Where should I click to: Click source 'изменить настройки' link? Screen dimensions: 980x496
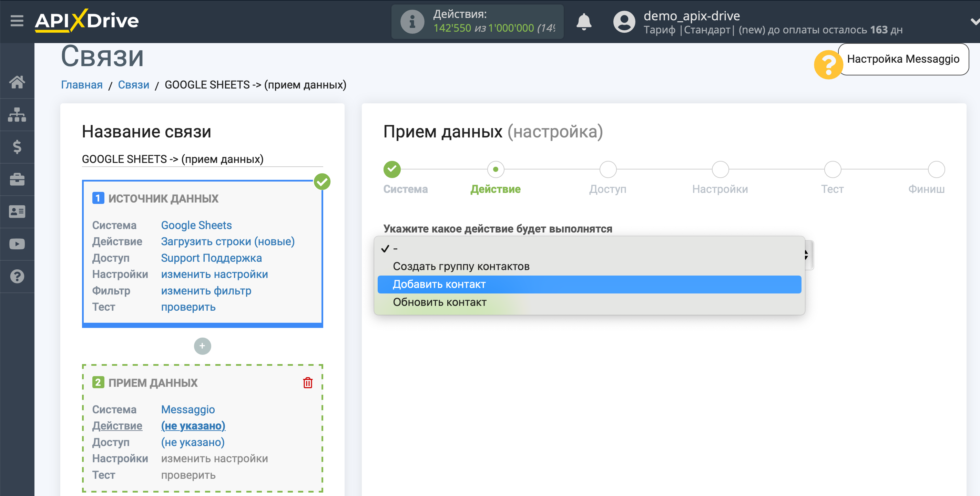click(x=215, y=274)
